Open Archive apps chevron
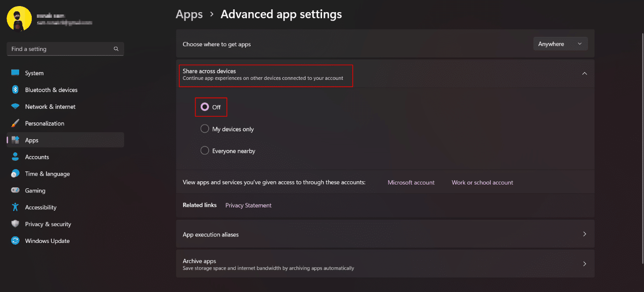 pyautogui.click(x=584, y=264)
